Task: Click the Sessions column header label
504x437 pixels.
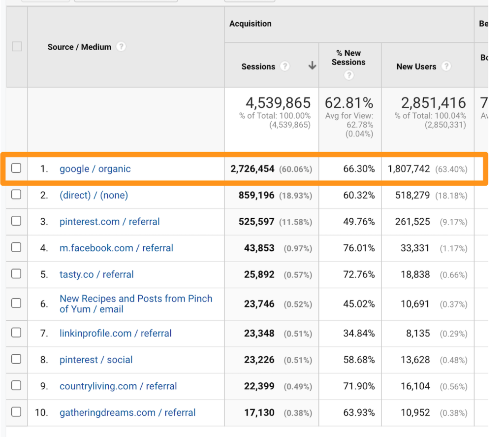Action: [258, 67]
